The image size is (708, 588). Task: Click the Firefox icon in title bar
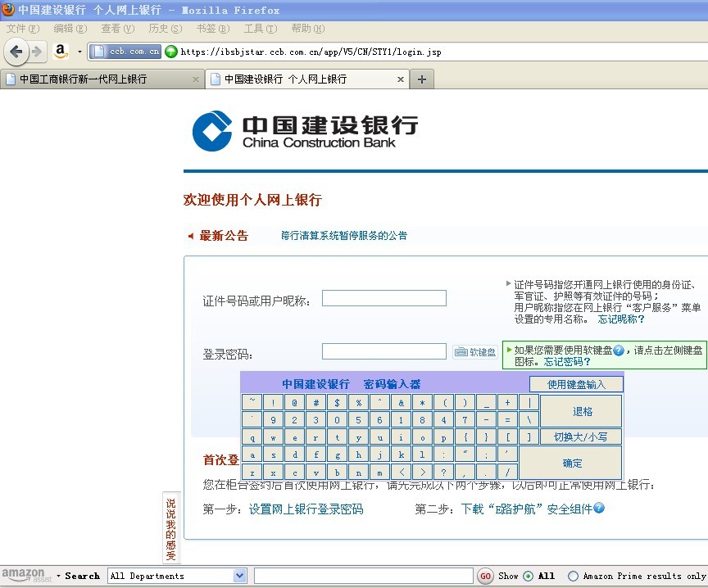(7, 9)
